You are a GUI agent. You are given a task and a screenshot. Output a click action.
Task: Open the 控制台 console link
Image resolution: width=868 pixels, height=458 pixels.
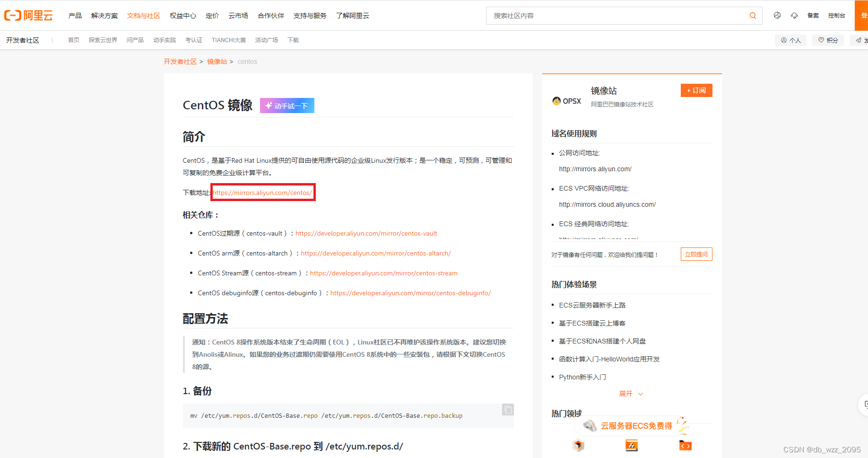click(x=837, y=16)
